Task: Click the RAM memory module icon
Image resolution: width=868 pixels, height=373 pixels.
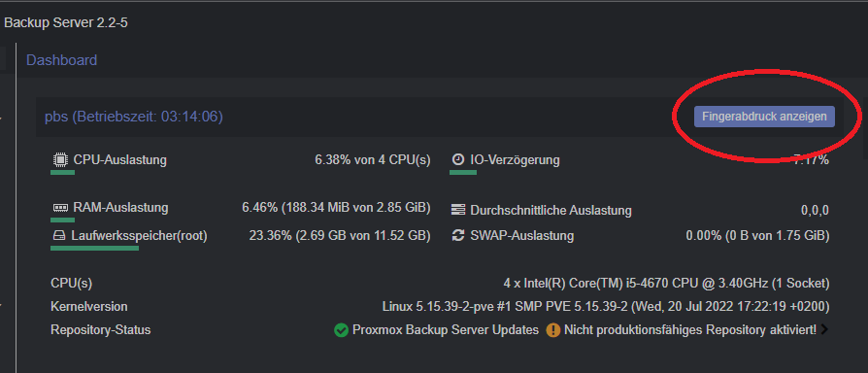Action: [60, 208]
